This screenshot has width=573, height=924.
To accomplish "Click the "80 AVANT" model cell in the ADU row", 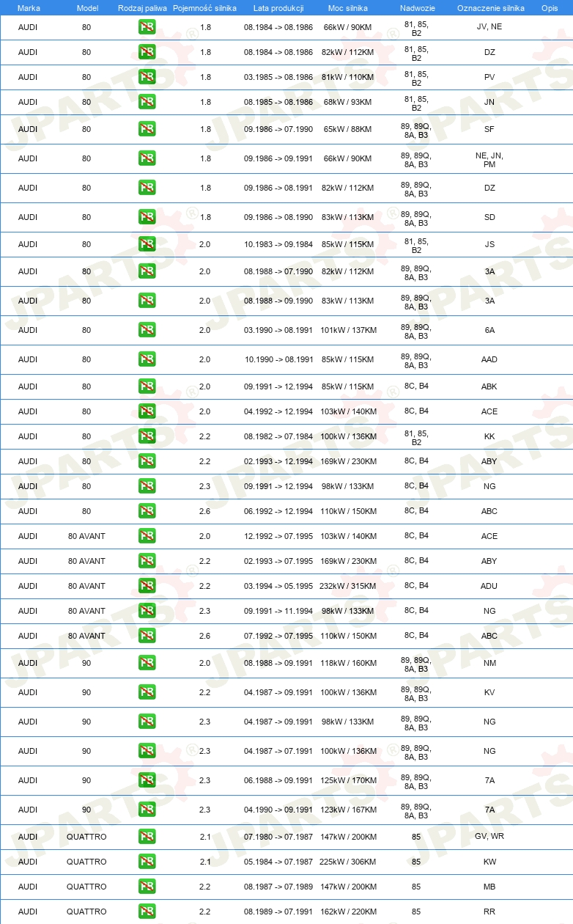I will point(86,586).
